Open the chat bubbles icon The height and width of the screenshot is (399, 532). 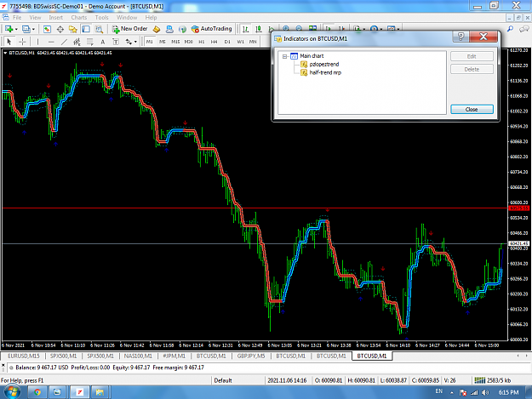(524, 29)
